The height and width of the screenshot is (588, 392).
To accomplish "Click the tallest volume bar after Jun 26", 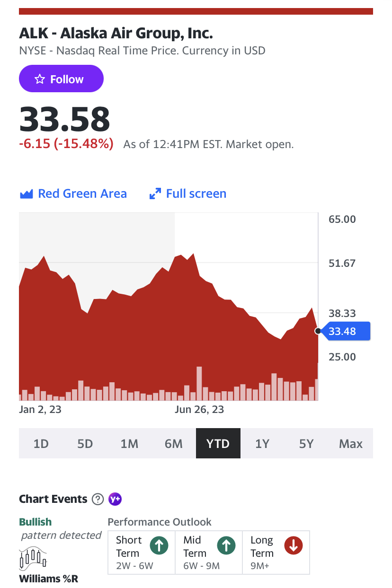I will (199, 384).
